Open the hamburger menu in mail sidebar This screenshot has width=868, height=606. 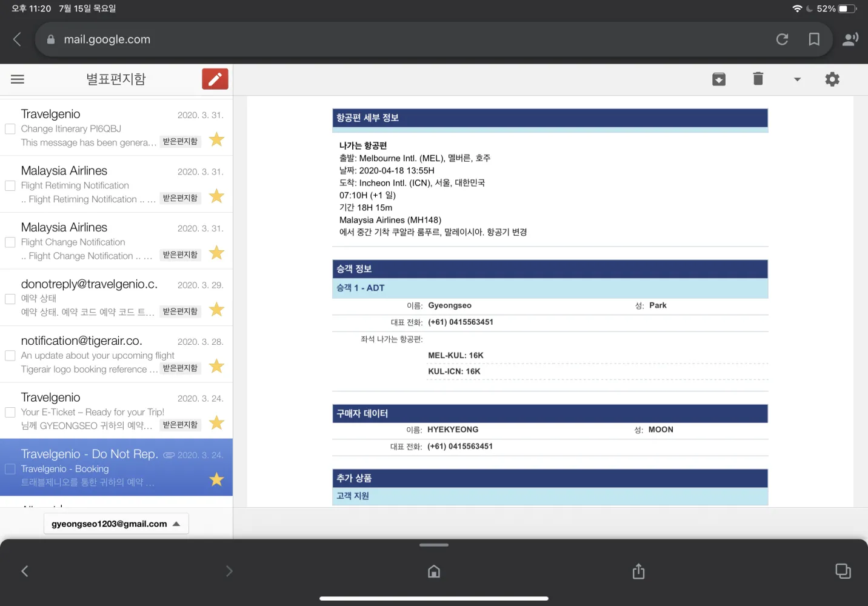point(18,79)
